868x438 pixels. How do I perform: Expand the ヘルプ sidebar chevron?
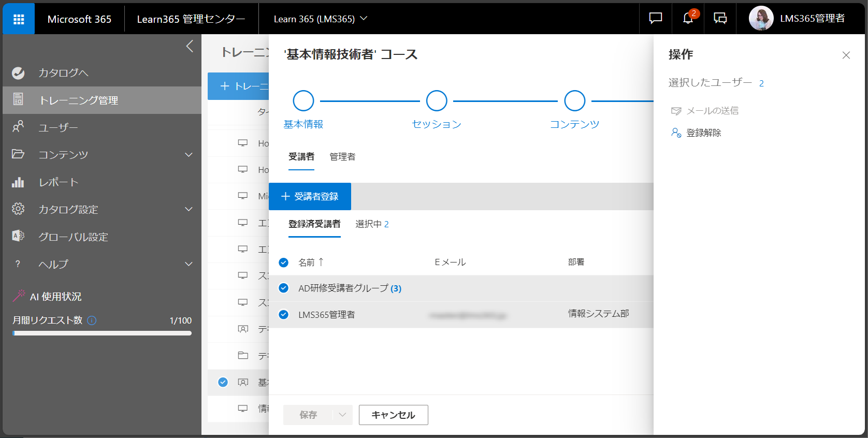[189, 264]
